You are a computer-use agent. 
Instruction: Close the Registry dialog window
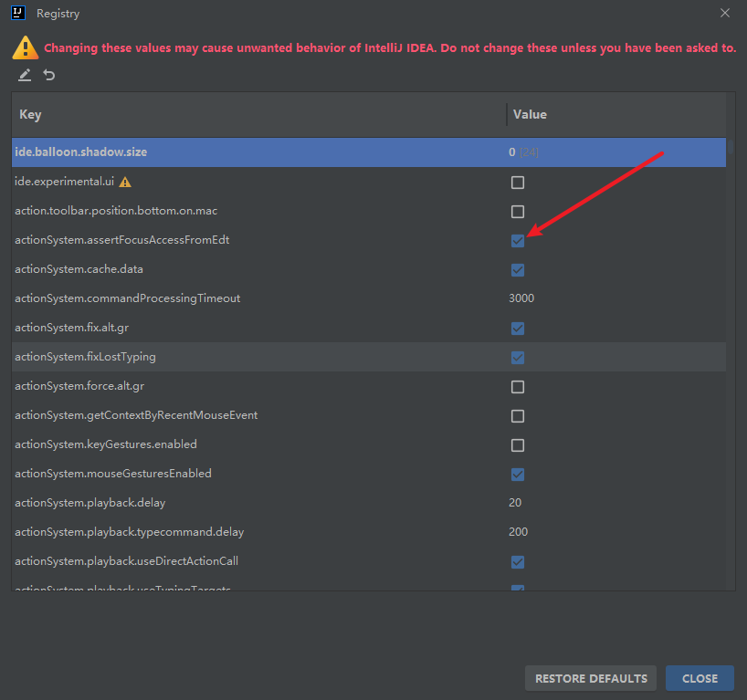pos(725,14)
